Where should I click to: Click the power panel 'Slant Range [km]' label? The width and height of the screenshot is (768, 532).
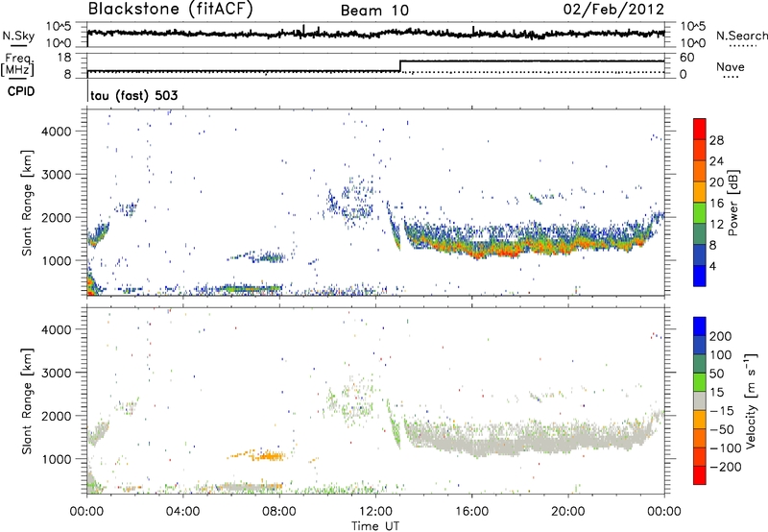coord(27,203)
